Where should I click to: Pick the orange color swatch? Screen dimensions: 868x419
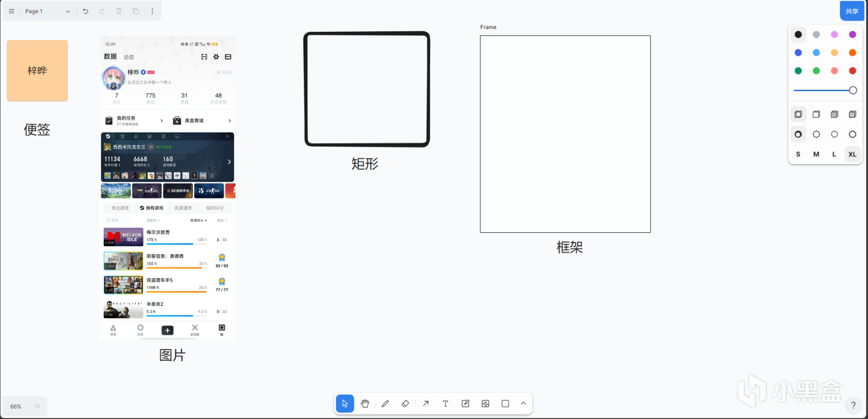852,53
